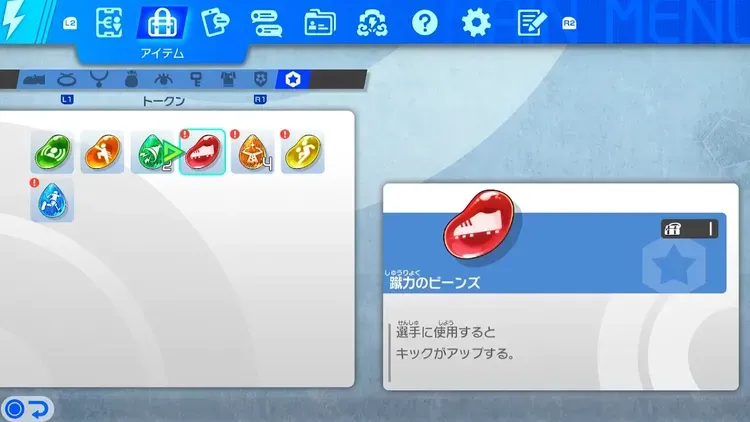Select the green bean item in first slot

[52, 152]
